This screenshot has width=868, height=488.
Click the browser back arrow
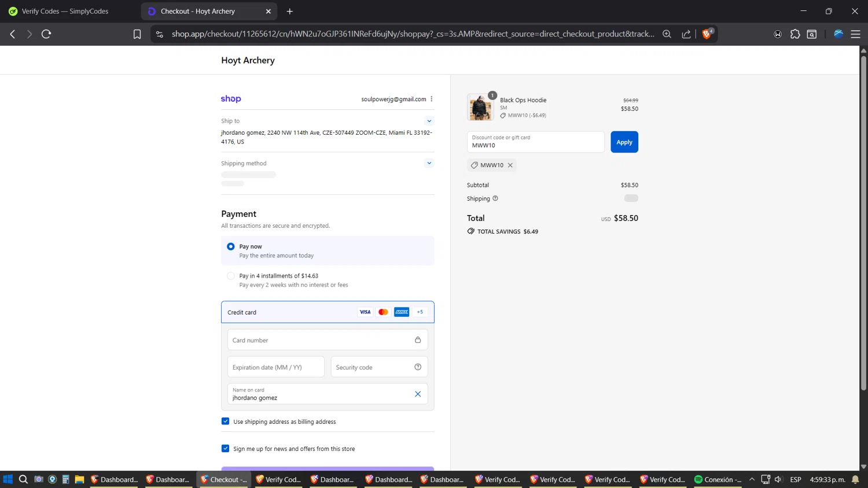coord(13,34)
